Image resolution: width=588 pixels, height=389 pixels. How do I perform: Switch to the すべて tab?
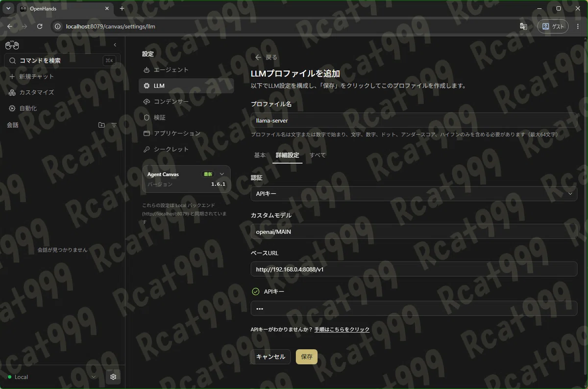click(x=318, y=155)
